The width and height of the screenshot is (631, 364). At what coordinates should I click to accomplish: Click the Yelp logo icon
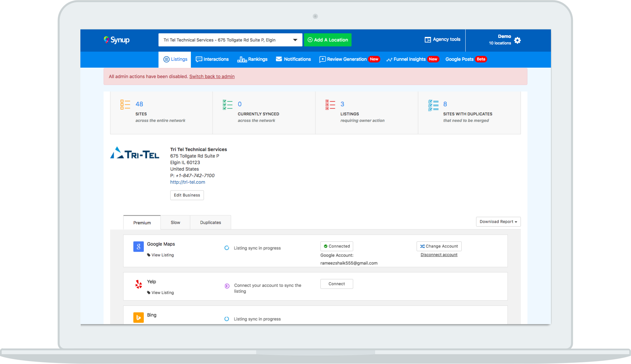pos(139,284)
